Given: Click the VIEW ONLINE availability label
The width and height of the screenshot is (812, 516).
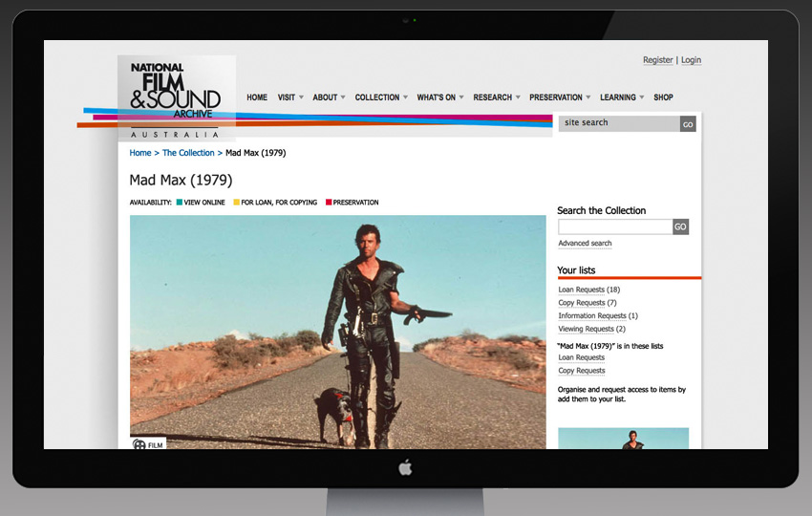Looking at the screenshot, I should [x=204, y=203].
